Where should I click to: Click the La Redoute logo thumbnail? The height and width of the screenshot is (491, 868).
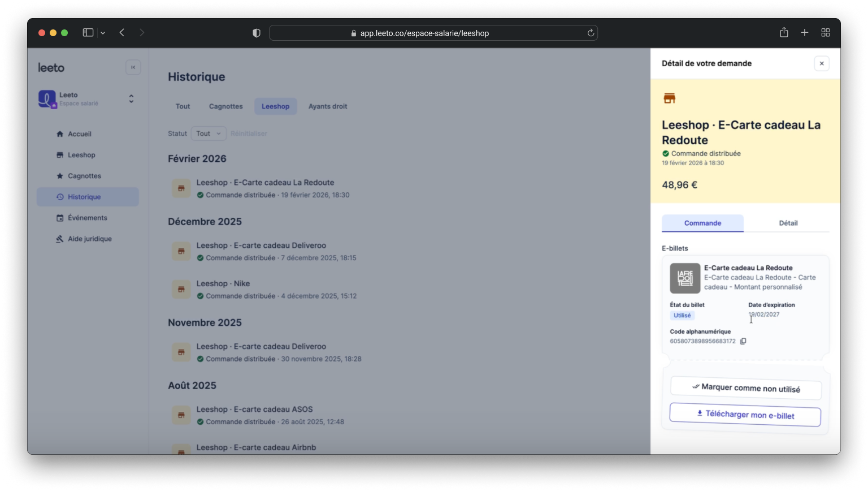[x=685, y=278]
